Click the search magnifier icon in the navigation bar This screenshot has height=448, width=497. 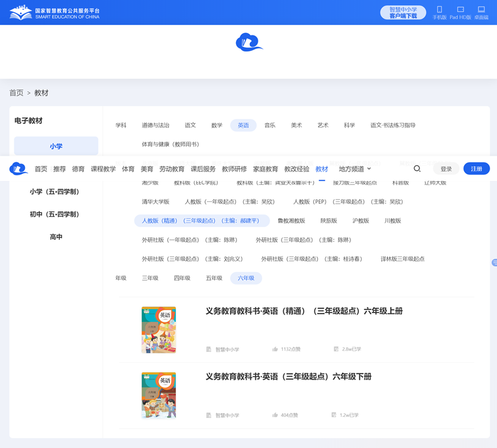pyautogui.click(x=417, y=169)
